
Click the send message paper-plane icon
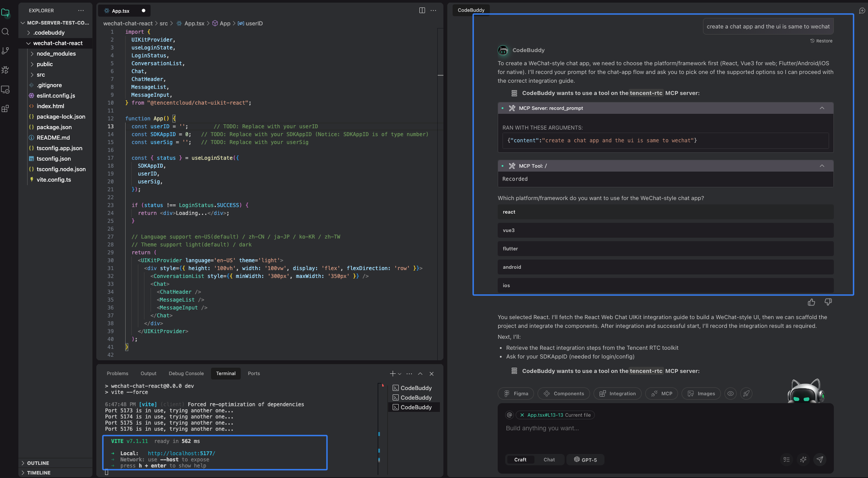tap(820, 459)
